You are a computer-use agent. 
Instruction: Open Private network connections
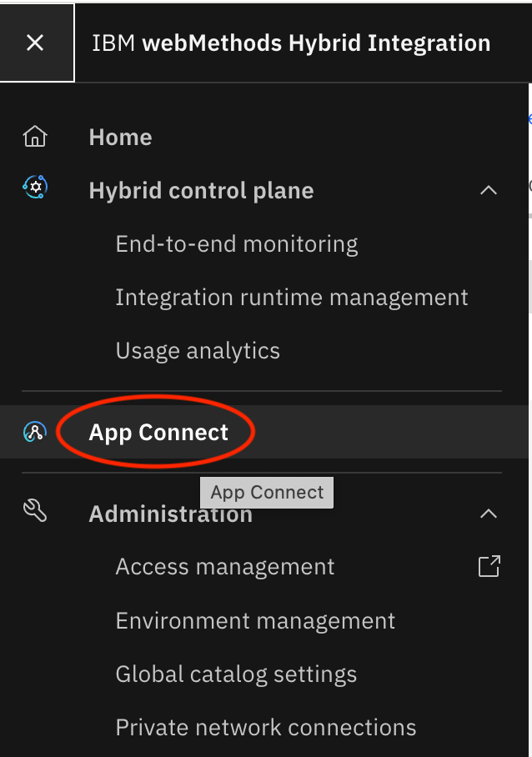[265, 726]
